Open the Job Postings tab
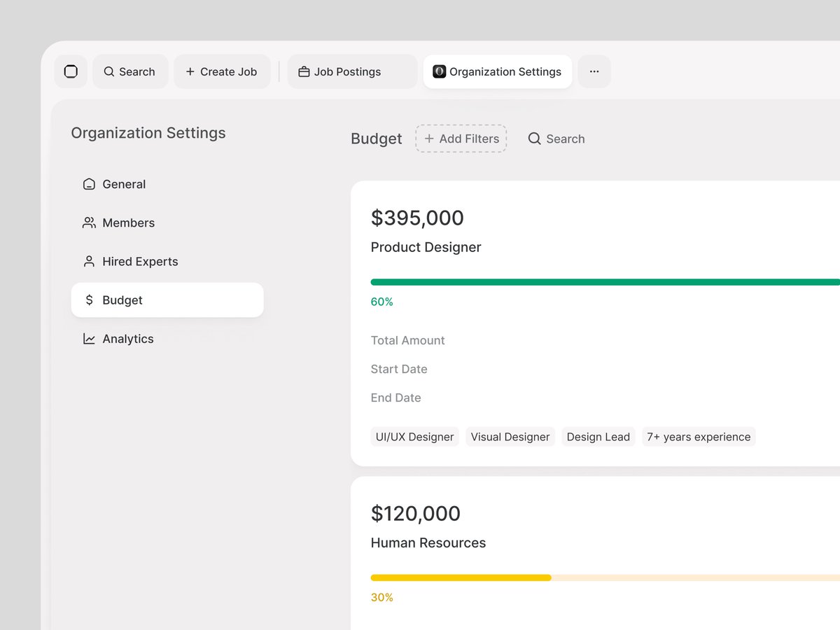The height and width of the screenshot is (630, 840). (x=353, y=71)
